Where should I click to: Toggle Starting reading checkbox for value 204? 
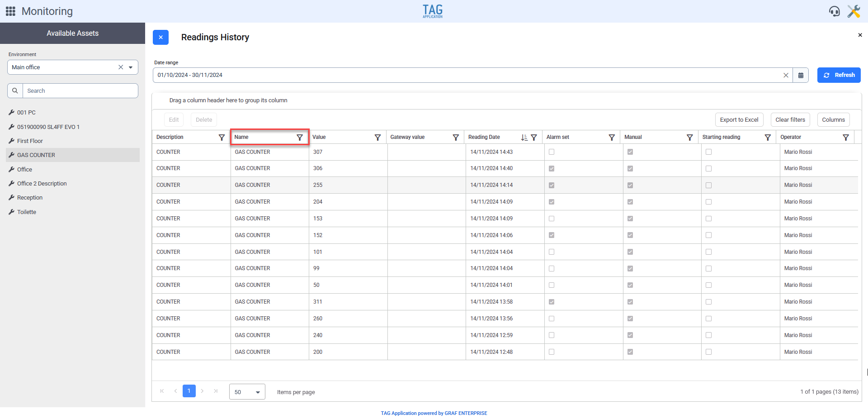coord(708,202)
